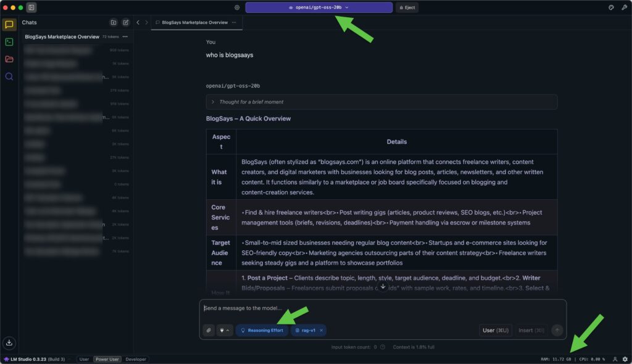The height and width of the screenshot is (364, 632).
Task: Switch to User mode
Action: point(84,359)
